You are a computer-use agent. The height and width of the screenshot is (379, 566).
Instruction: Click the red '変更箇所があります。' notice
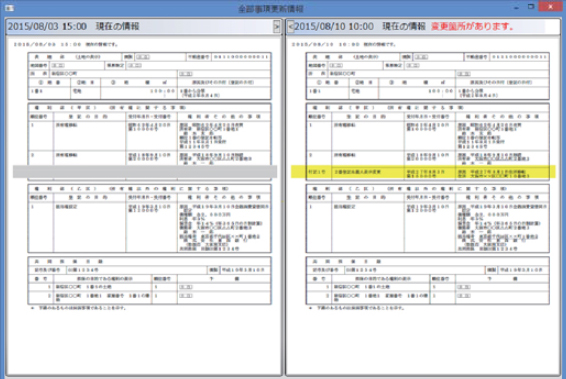(x=472, y=26)
